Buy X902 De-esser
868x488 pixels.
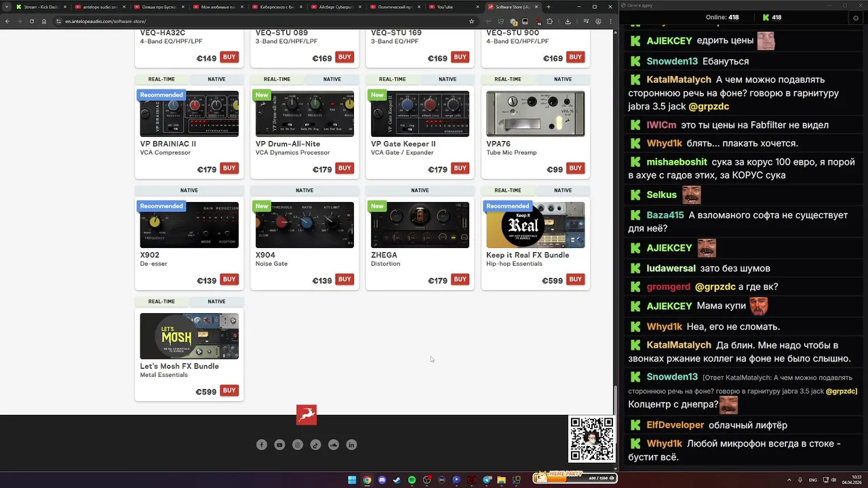229,279
